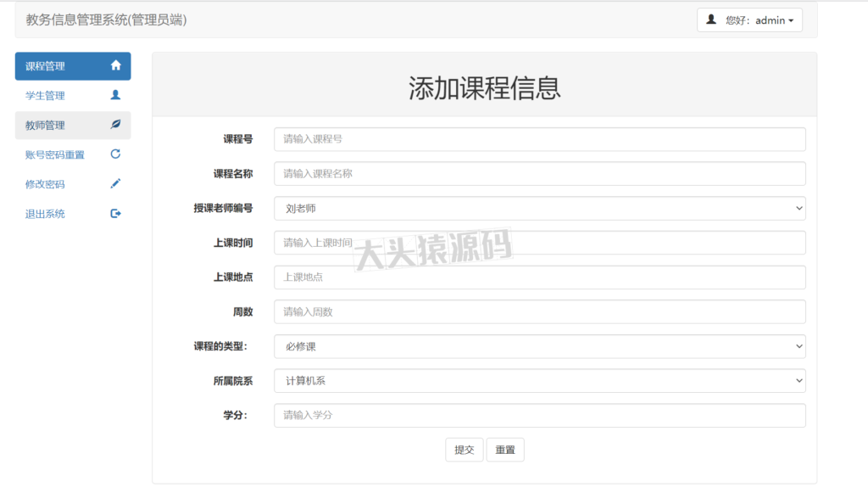Click the refresh icon beside 账号密码重置
Viewport: 868px width, 504px height.
tap(115, 154)
